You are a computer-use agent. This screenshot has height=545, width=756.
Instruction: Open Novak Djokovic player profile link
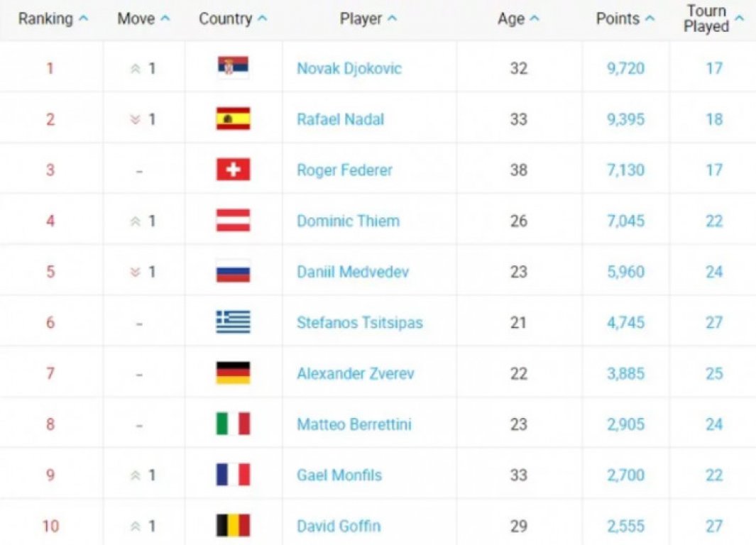(x=349, y=68)
